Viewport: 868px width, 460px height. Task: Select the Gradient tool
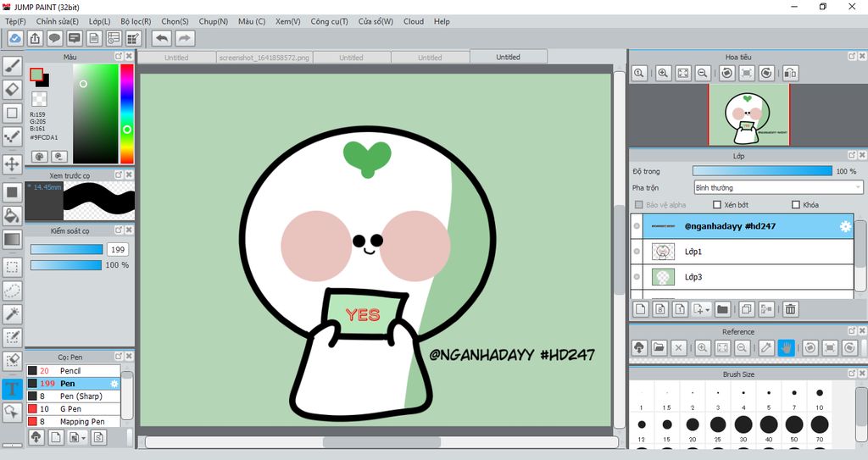[12, 239]
